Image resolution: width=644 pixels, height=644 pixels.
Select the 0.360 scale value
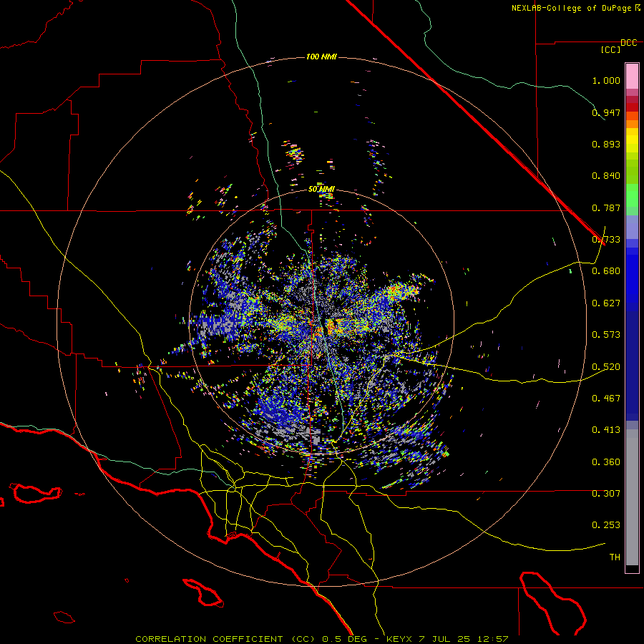tap(606, 462)
